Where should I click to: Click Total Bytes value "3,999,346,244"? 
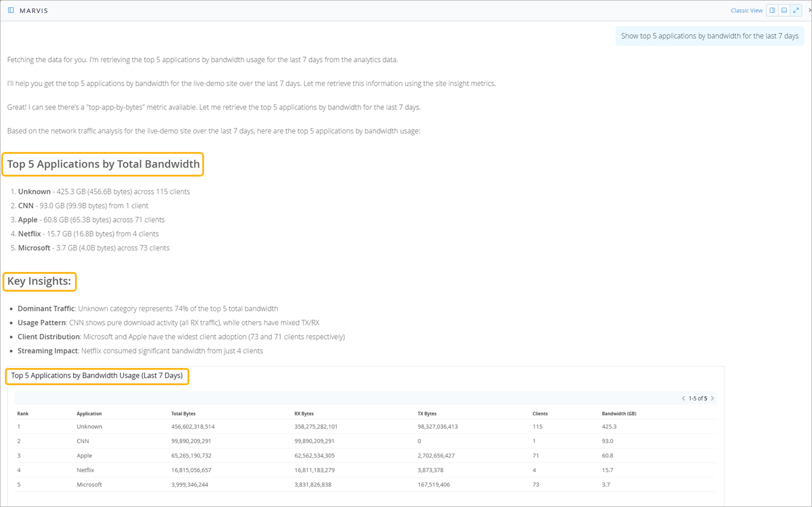(189, 485)
